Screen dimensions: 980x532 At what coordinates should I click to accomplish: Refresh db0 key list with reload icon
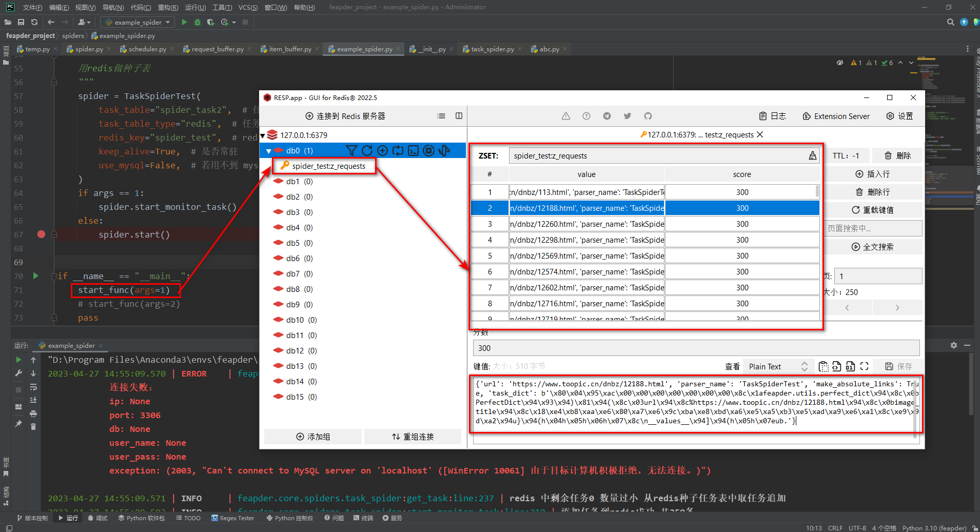367,150
